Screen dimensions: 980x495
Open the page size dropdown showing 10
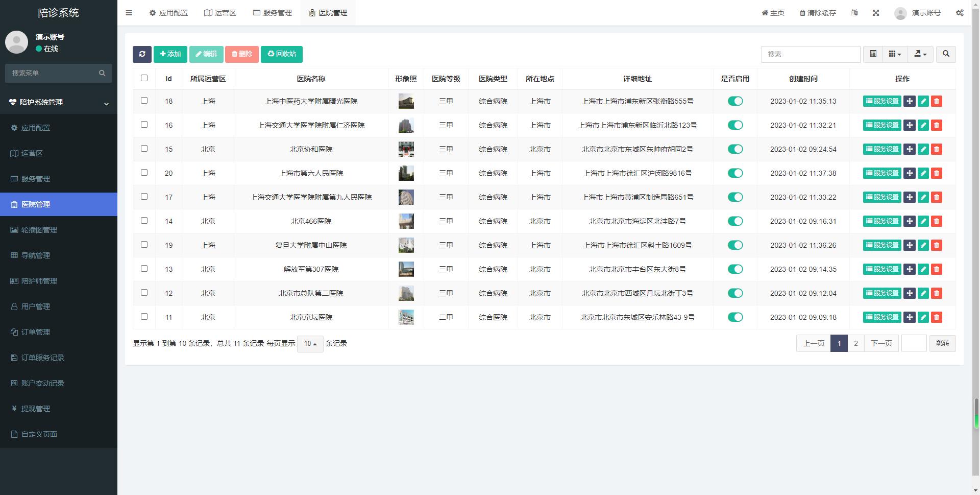pyautogui.click(x=310, y=344)
